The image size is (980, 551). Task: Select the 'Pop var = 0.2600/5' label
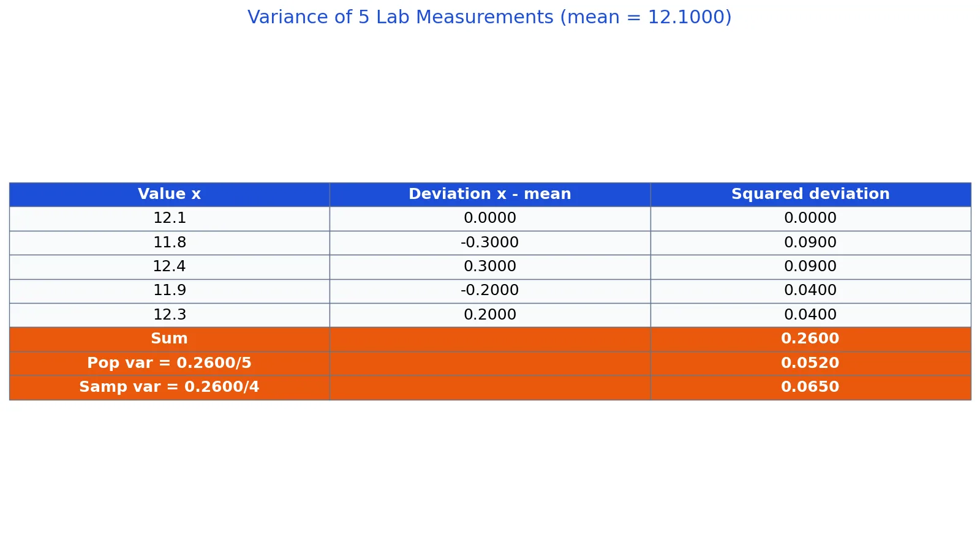point(170,363)
